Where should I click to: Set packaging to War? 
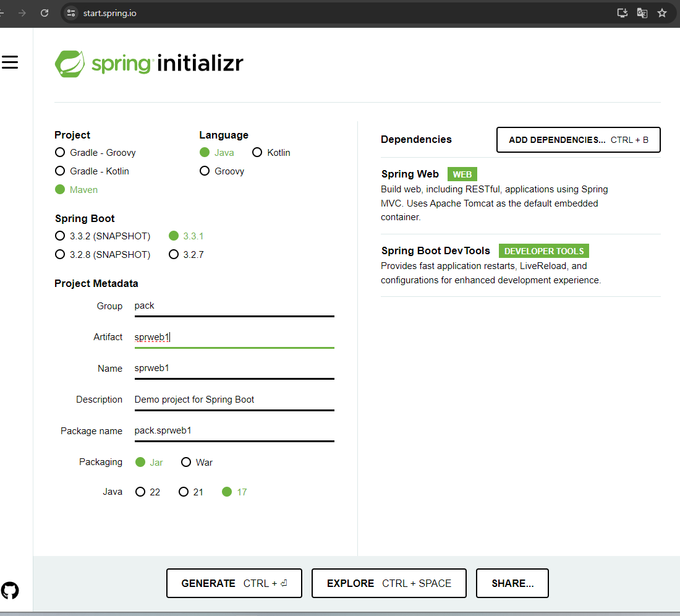[x=197, y=463]
